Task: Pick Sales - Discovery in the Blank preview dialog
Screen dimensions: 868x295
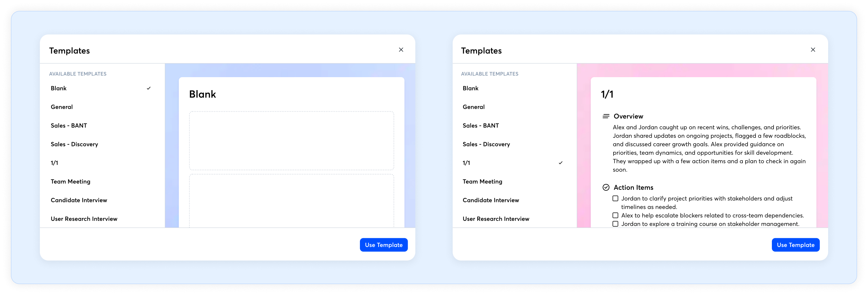Action: click(x=74, y=144)
